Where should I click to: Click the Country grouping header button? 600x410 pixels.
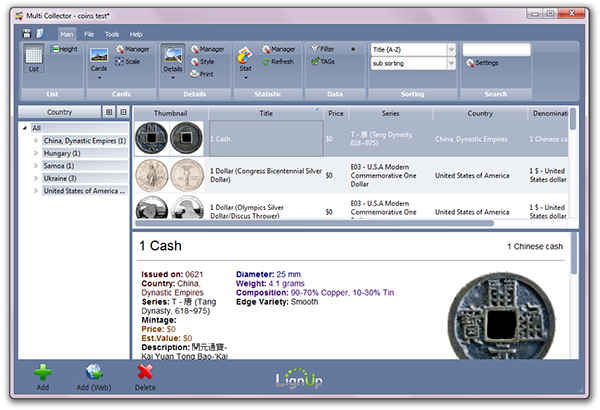click(x=59, y=112)
